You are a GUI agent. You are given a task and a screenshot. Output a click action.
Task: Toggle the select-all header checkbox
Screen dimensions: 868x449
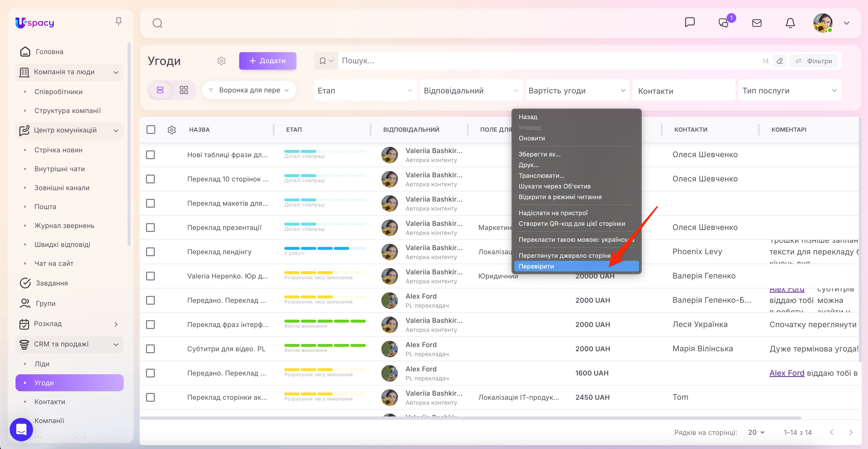(151, 130)
